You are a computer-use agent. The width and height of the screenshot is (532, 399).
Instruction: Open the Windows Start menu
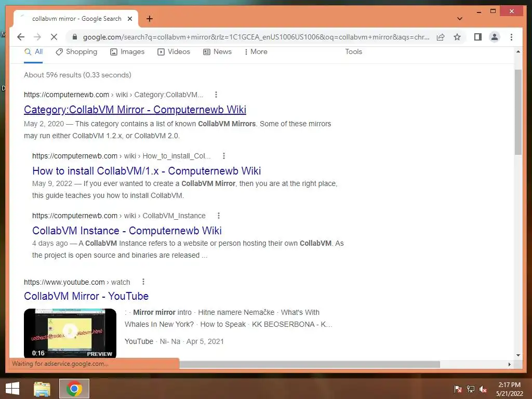point(12,389)
